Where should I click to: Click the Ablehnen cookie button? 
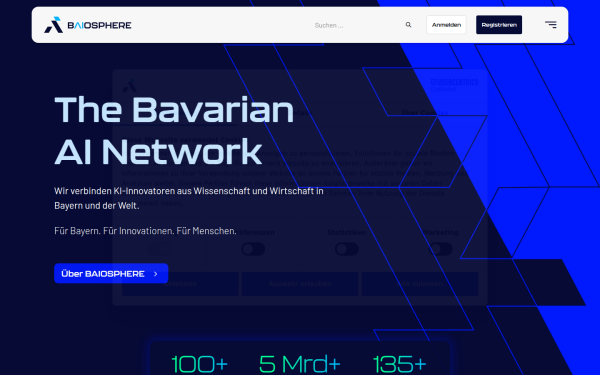tap(180, 284)
